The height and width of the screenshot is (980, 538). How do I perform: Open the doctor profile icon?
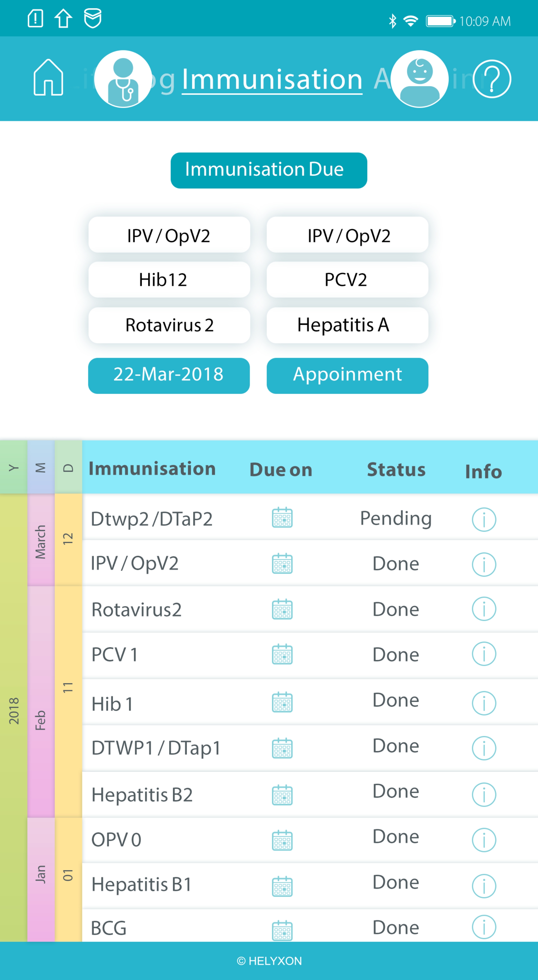123,79
